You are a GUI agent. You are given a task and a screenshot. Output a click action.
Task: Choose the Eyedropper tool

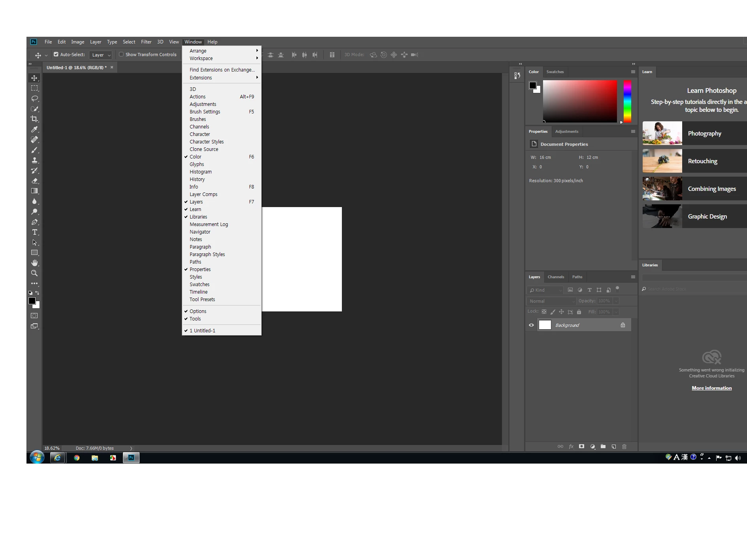(x=34, y=129)
